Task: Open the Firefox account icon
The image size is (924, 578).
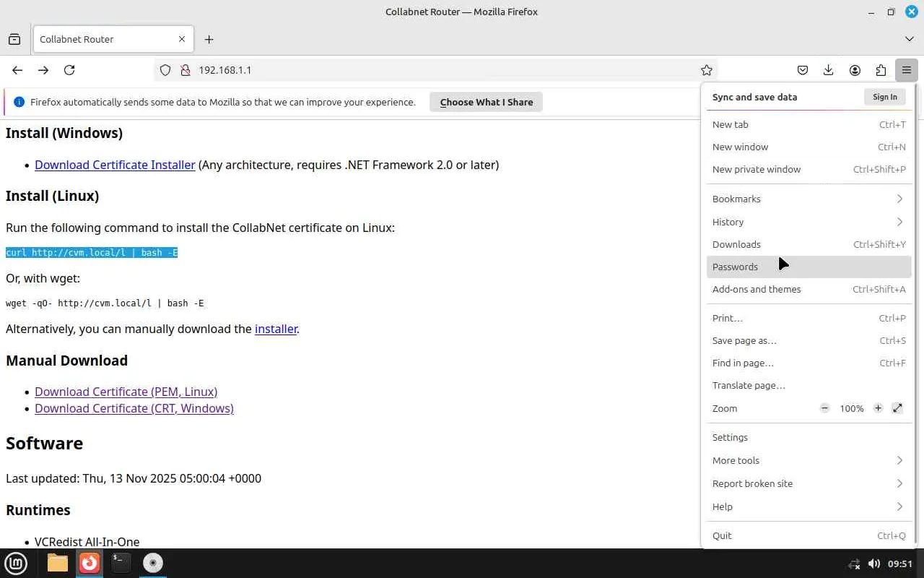Action: 855,70
